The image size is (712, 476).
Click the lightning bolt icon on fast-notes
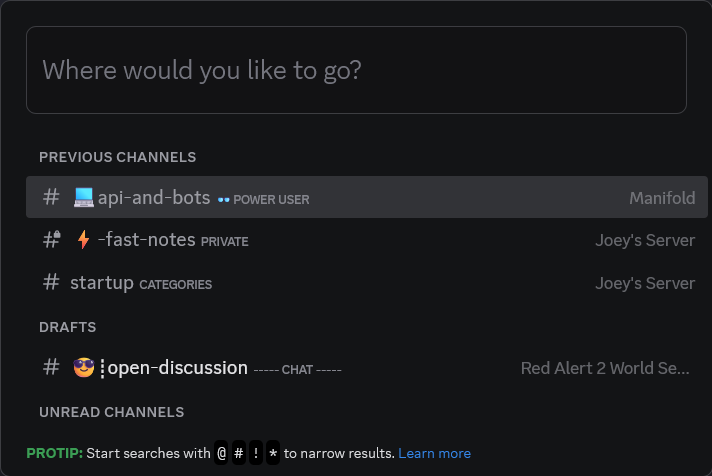tap(83, 239)
